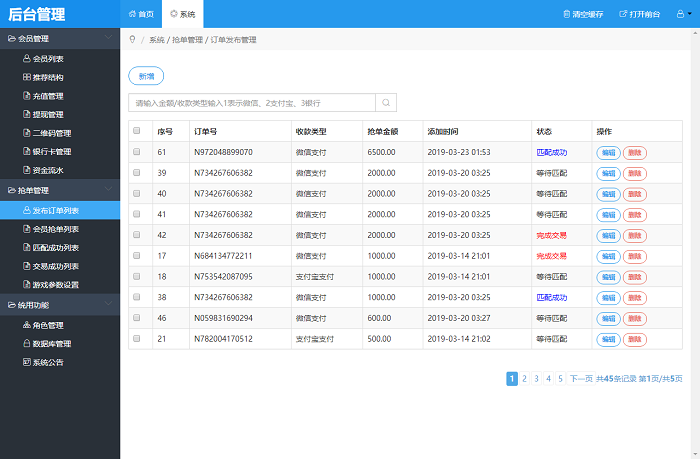
Task: Delete order row 17
Action: pos(635,256)
